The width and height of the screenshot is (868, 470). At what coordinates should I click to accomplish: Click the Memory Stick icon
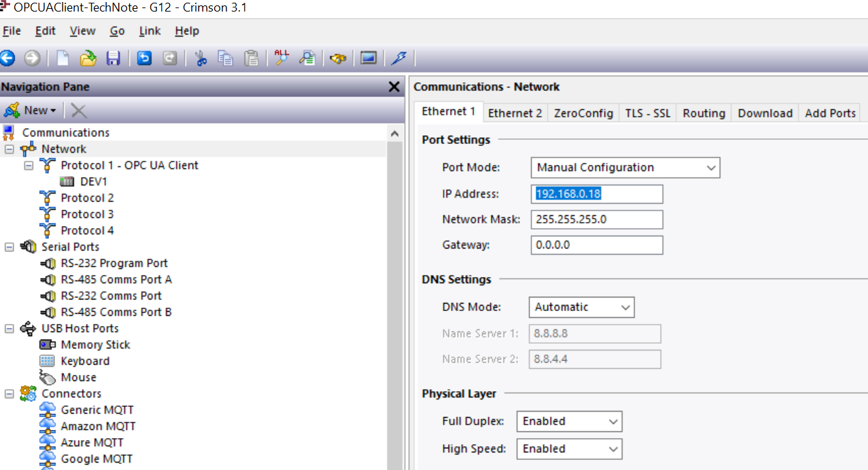tap(48, 344)
